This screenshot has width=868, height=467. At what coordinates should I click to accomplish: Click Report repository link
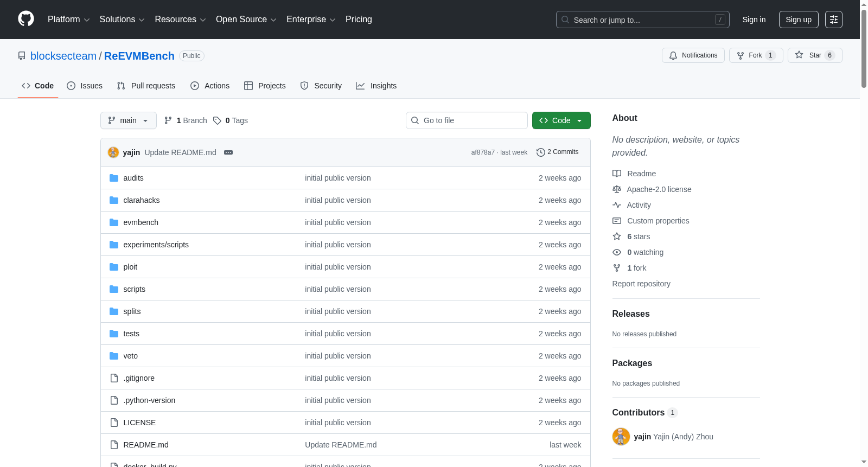coord(641,284)
